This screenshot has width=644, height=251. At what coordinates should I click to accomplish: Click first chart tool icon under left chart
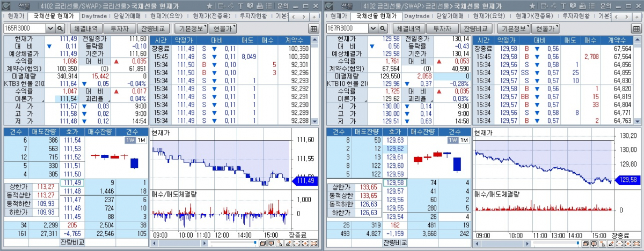pyautogui.click(x=263, y=243)
